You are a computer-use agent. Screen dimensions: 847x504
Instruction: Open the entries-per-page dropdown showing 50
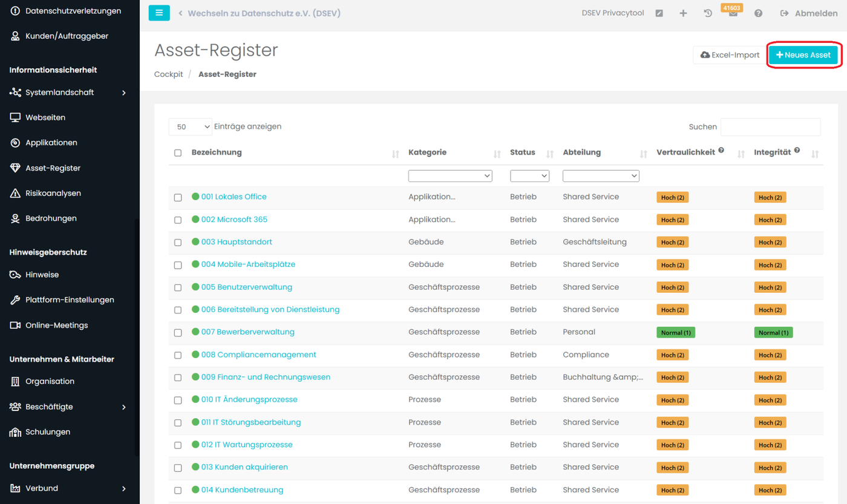click(191, 127)
